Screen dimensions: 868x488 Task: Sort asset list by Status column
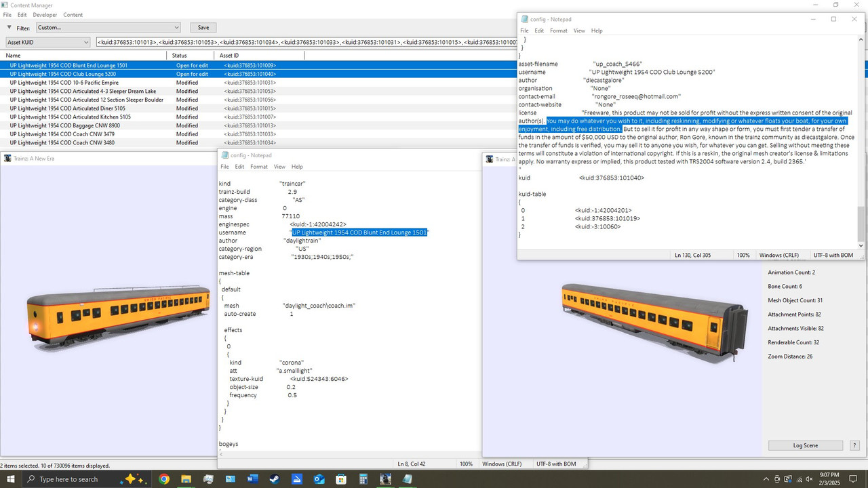pos(191,56)
